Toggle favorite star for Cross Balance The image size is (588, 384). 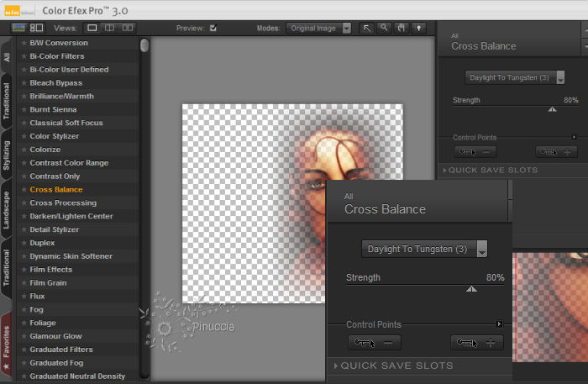tap(24, 189)
